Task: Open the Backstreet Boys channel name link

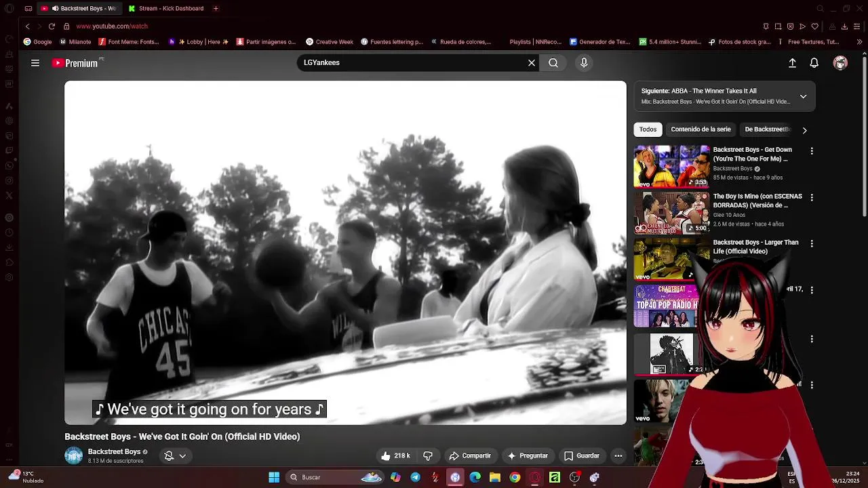Action: point(114,451)
